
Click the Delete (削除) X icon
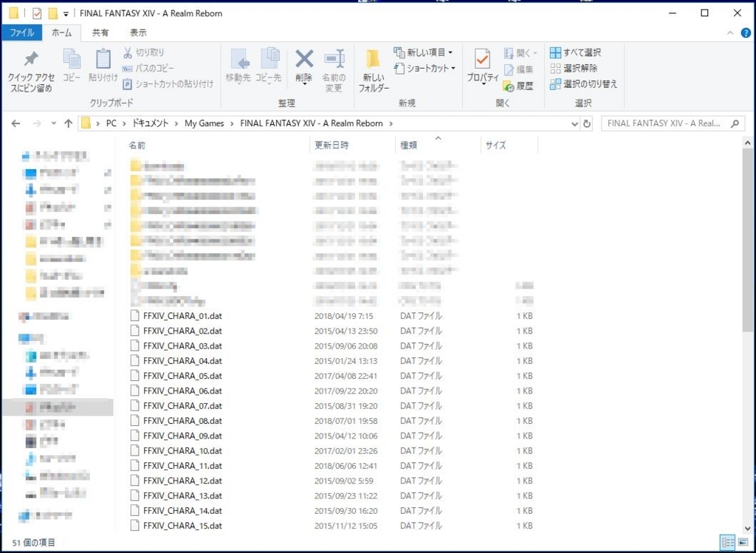click(x=304, y=66)
